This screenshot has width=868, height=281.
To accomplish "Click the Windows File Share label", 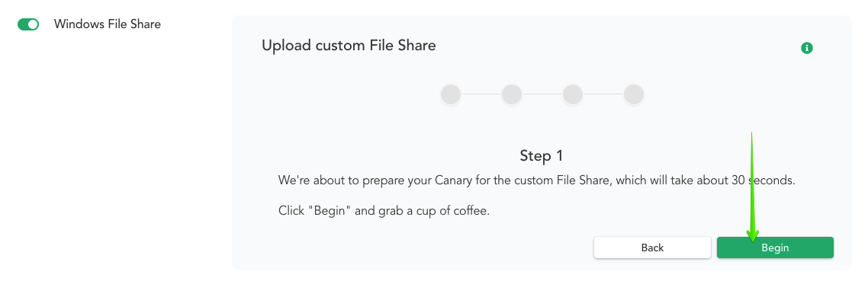I will pyautogui.click(x=108, y=24).
